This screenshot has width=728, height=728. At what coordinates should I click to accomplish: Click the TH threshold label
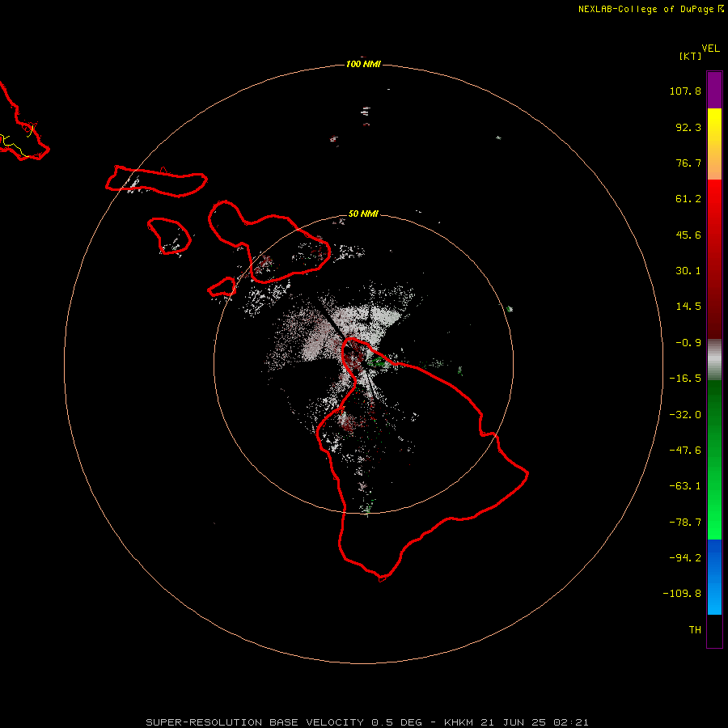(x=695, y=630)
